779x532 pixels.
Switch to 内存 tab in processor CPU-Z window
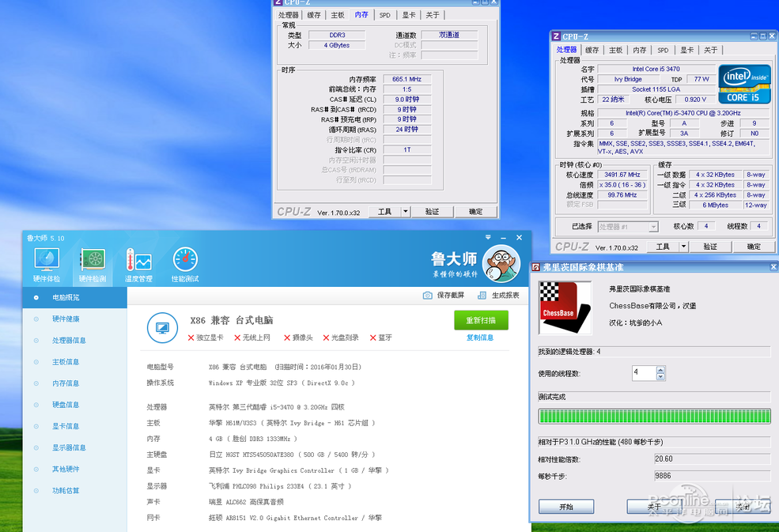tap(639, 50)
